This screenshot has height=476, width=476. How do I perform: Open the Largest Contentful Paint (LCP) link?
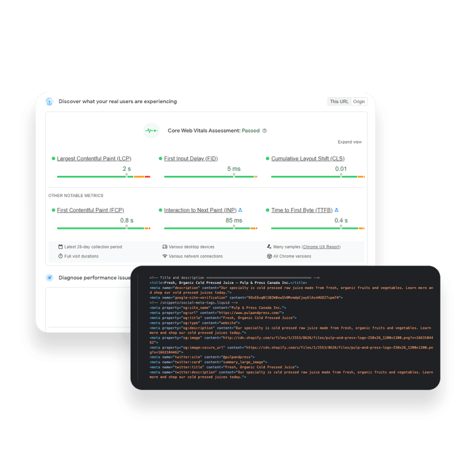(x=95, y=158)
